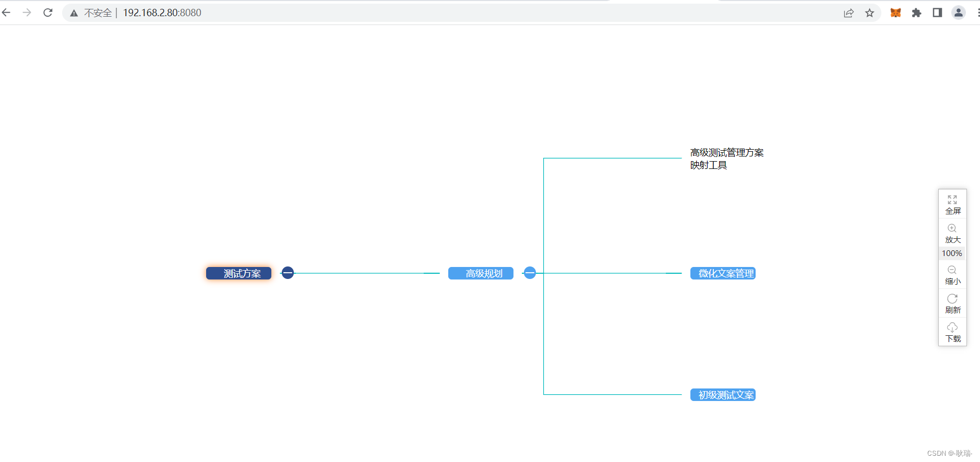
Task: Refresh the mind map with 刷新
Action: (x=952, y=304)
